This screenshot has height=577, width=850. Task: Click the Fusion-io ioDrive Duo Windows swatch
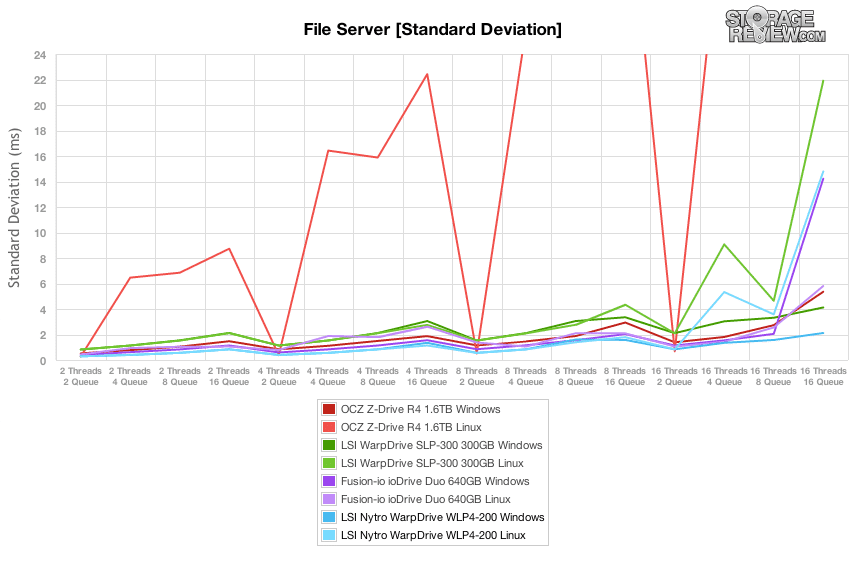tap(329, 481)
